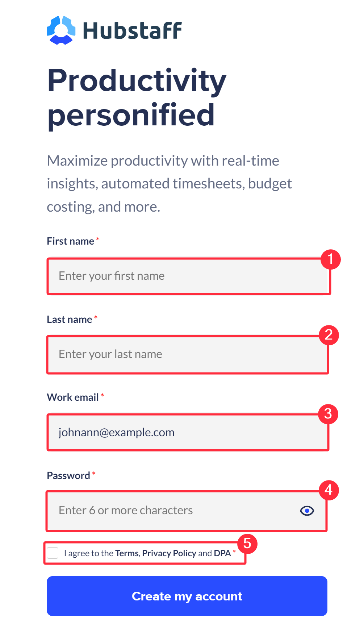Click the Hubstaff wordmark text
The height and width of the screenshot is (620, 364).
(132, 30)
